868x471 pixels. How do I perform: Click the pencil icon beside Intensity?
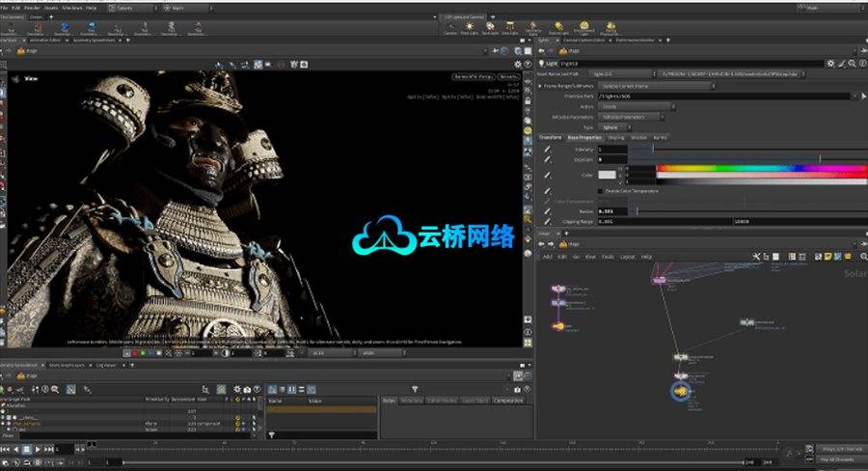(x=548, y=150)
